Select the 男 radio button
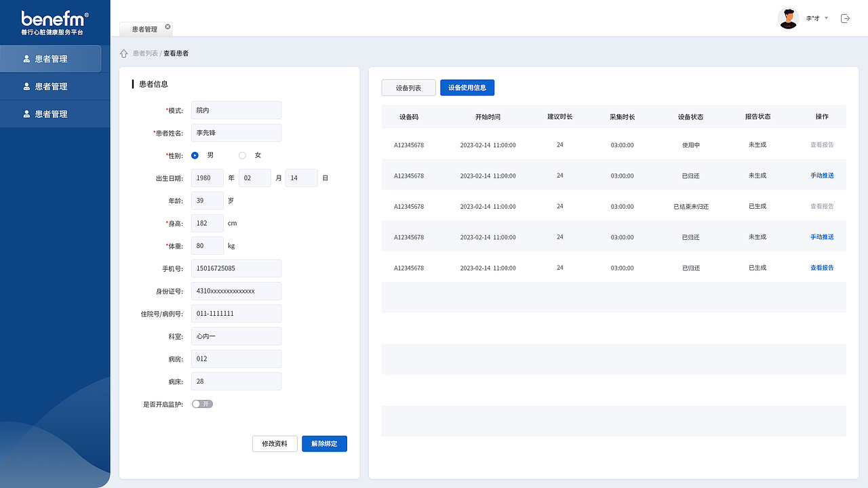 (x=195, y=155)
